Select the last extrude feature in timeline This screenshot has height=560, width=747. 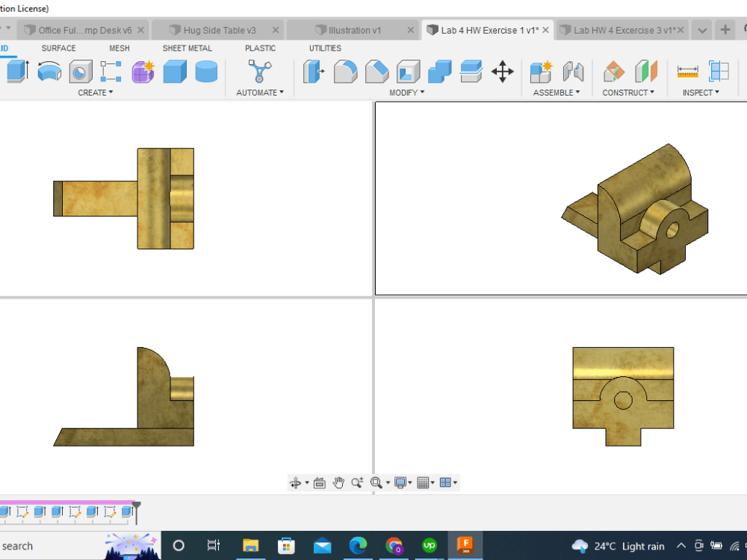(x=125, y=512)
